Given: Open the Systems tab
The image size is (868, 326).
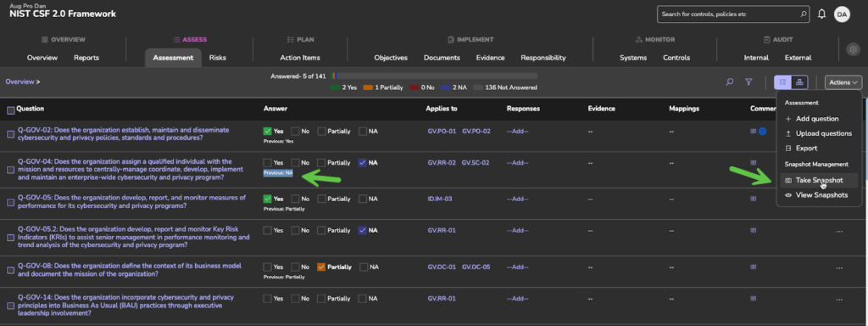Looking at the screenshot, I should [633, 58].
